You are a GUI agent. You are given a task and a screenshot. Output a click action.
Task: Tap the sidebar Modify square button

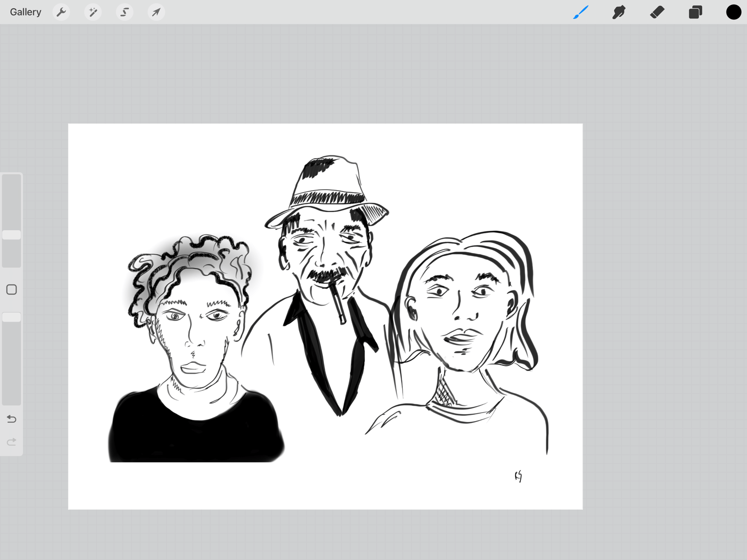tap(12, 290)
